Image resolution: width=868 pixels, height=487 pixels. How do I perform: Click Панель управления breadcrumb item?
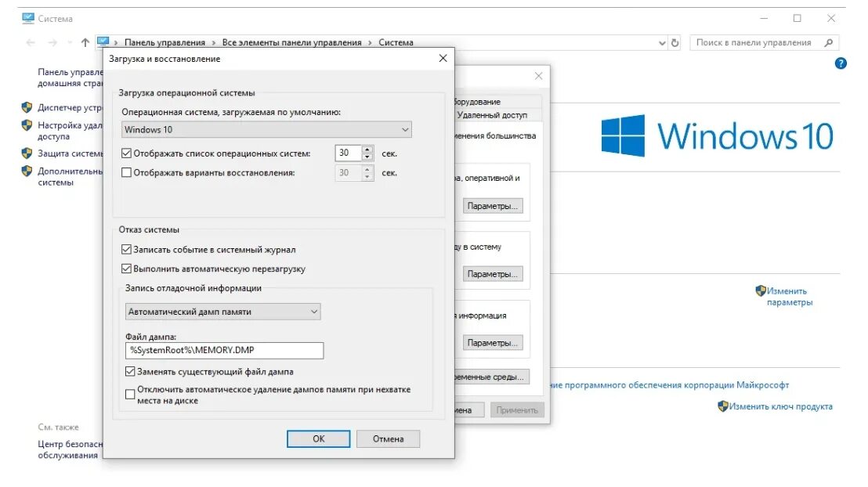pyautogui.click(x=165, y=42)
